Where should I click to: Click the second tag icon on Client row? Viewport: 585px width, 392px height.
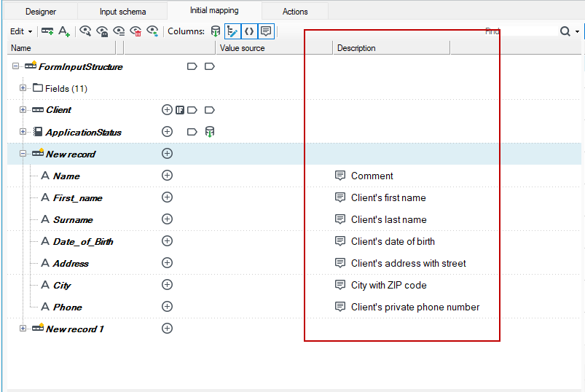tap(210, 110)
